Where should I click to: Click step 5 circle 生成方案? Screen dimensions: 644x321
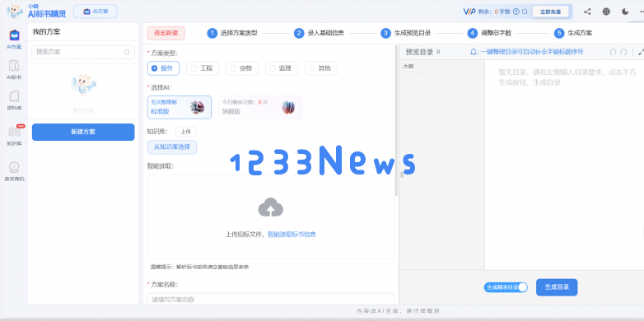pyautogui.click(x=559, y=33)
